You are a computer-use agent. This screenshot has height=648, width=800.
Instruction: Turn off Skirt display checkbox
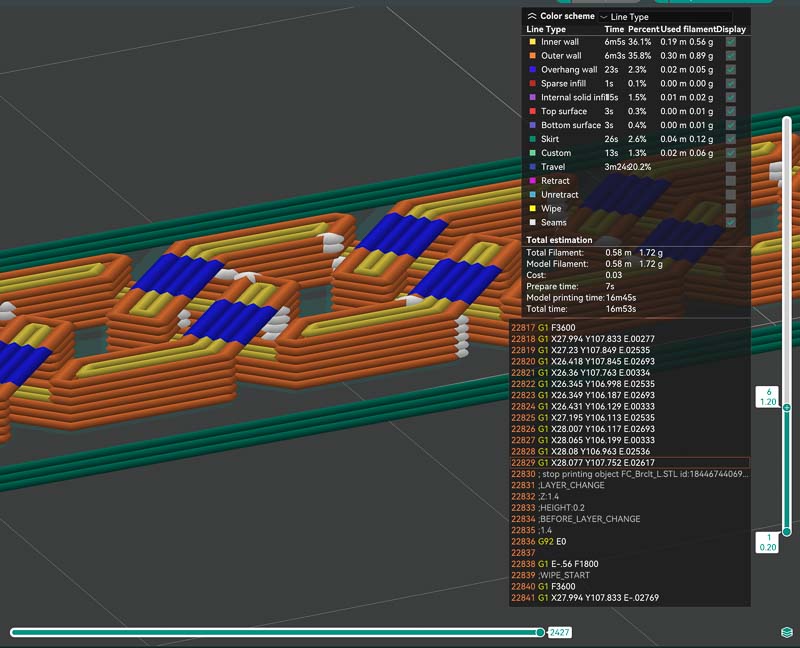click(x=731, y=139)
